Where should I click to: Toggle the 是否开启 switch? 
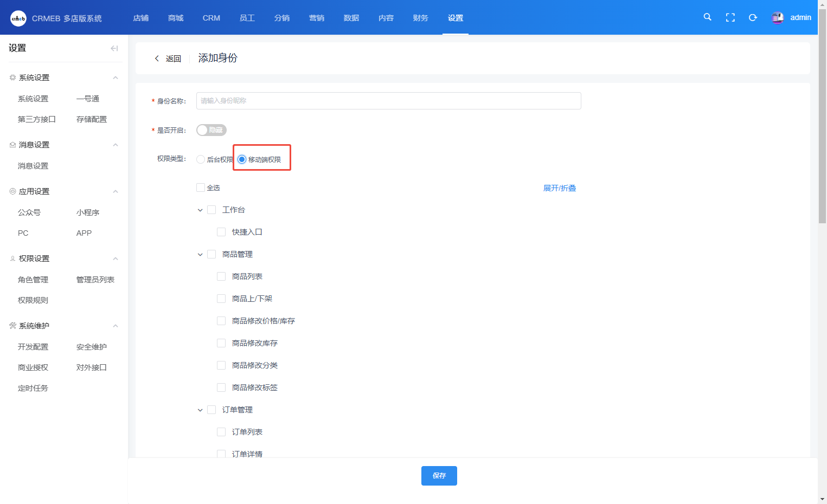tap(211, 130)
